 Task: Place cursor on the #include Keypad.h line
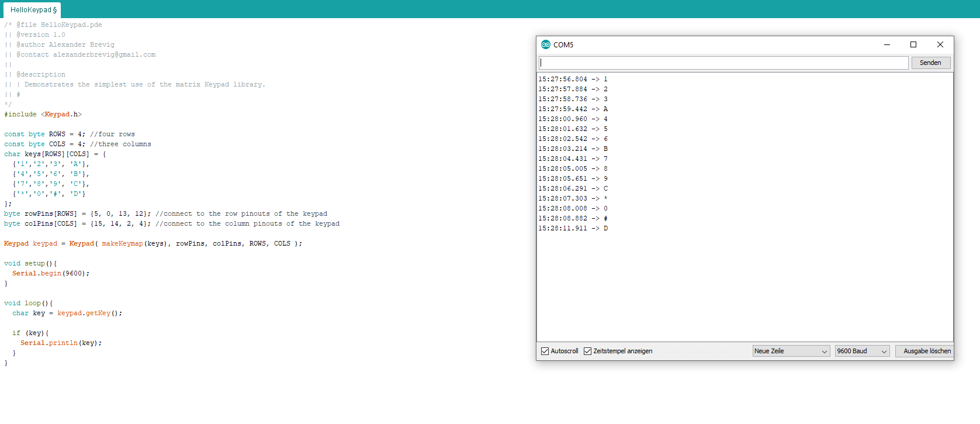click(43, 114)
